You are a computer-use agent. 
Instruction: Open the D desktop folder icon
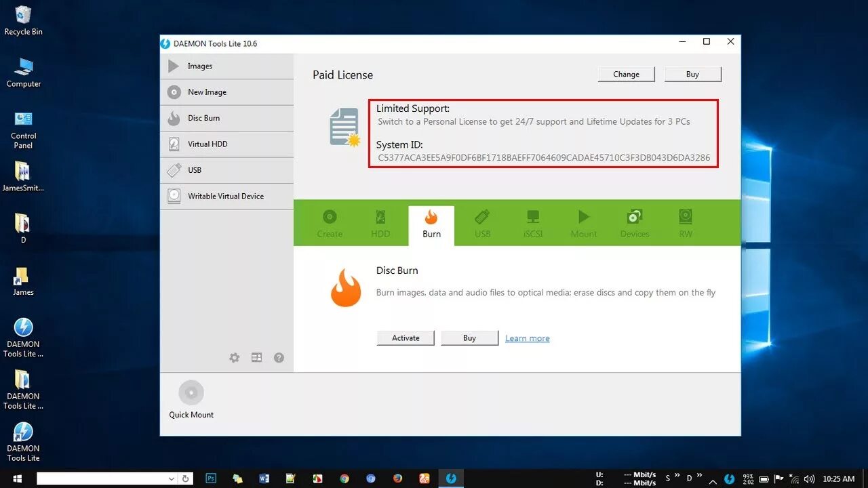coord(23,228)
